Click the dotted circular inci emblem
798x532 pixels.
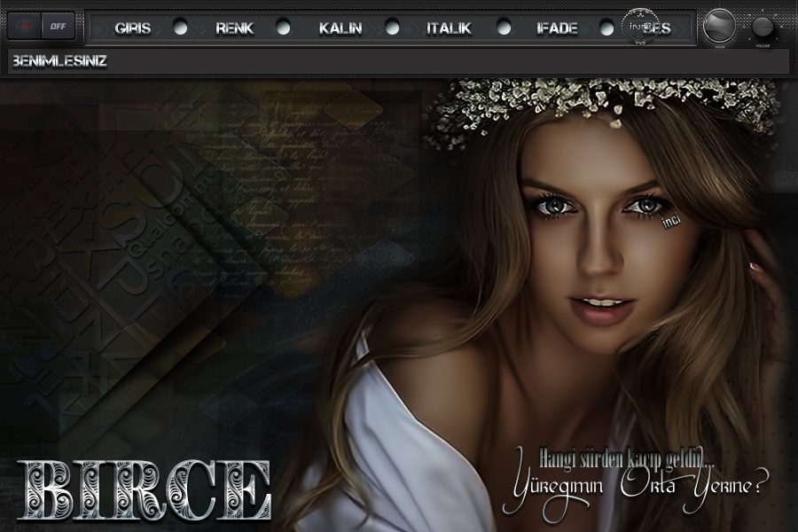click(638, 27)
